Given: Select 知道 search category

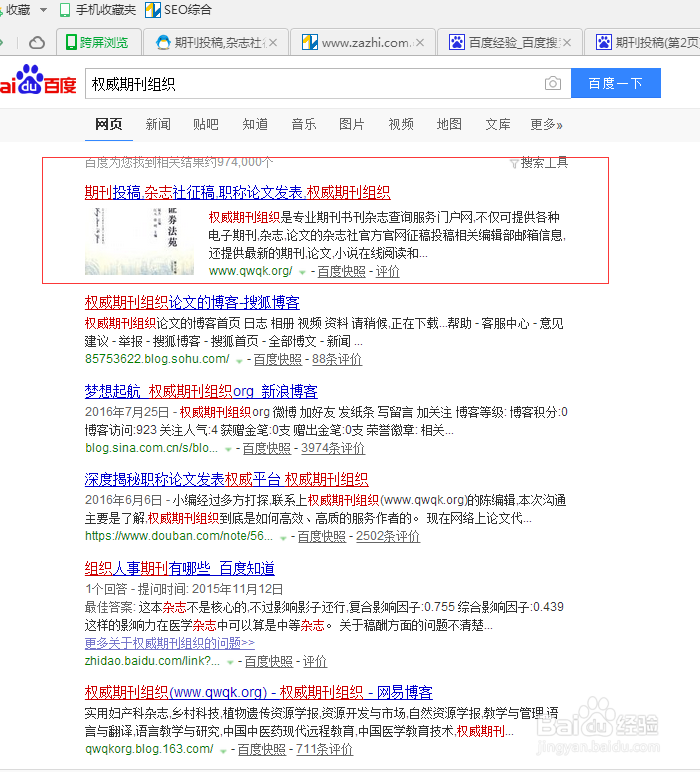Looking at the screenshot, I should [x=255, y=124].
